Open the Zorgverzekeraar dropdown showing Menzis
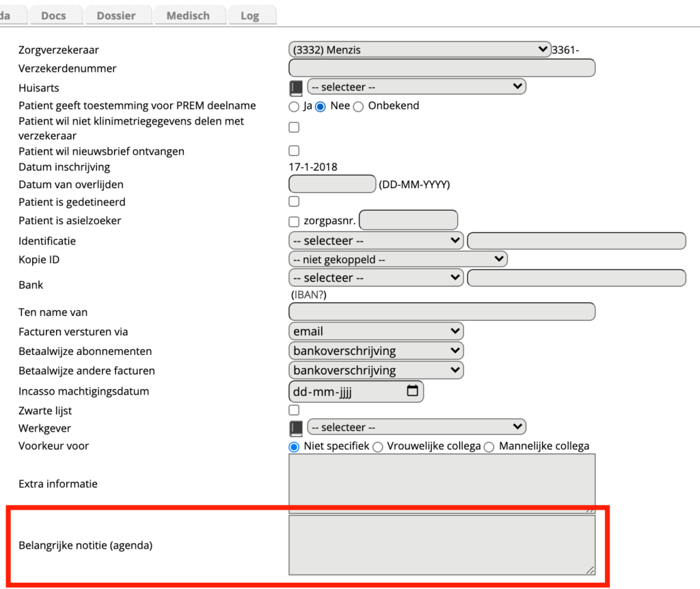Viewport: 700px width, 589px height. [420, 49]
